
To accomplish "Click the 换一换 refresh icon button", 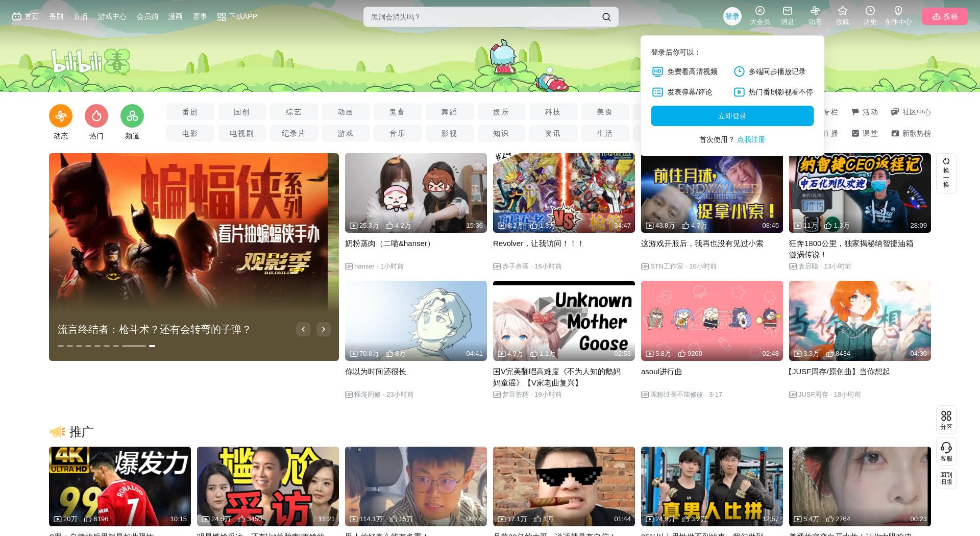I will [x=946, y=173].
